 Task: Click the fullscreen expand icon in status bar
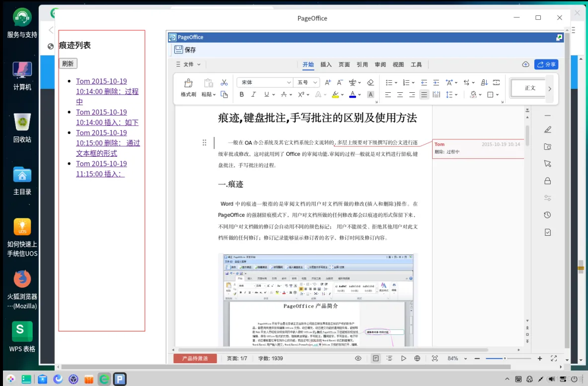click(554, 358)
